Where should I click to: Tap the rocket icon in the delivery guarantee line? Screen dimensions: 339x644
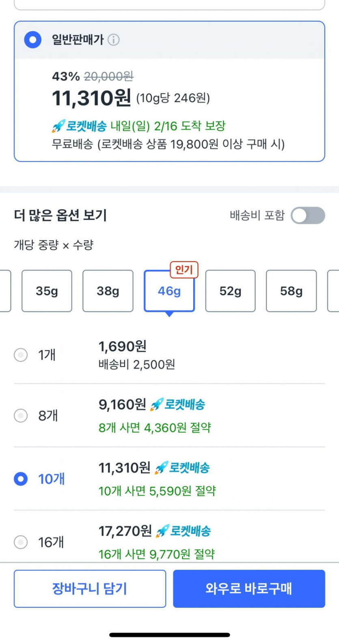58,126
